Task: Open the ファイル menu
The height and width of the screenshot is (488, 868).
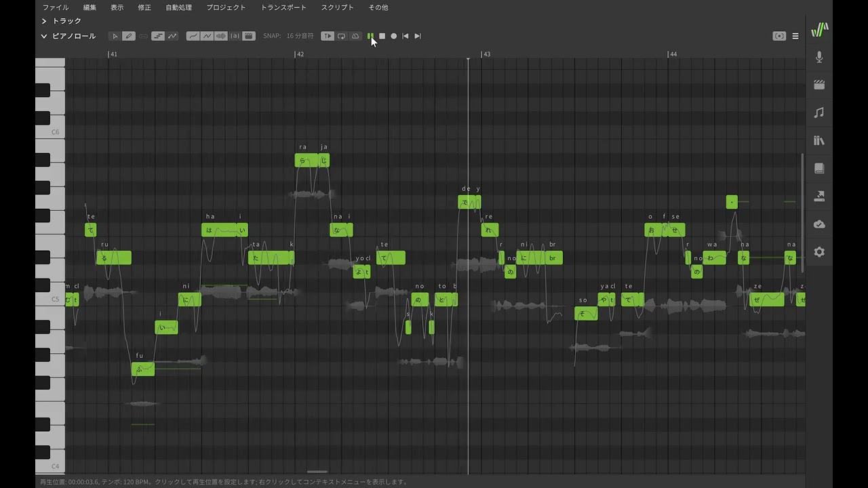Action: tap(56, 7)
